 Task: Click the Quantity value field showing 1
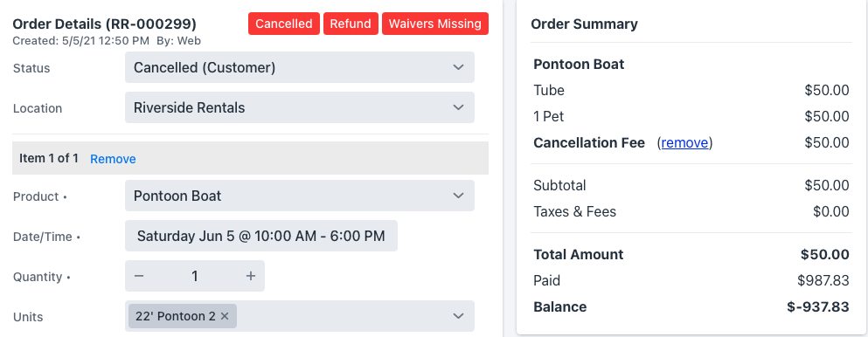[195, 276]
